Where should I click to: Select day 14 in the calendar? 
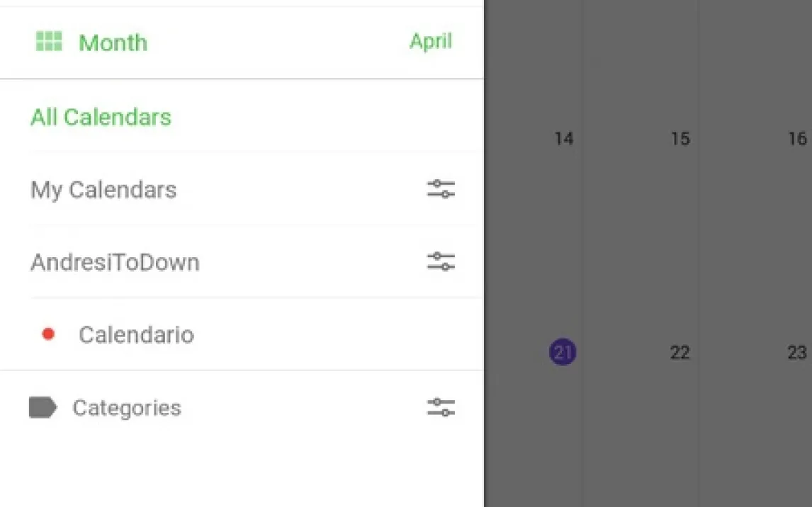click(563, 139)
